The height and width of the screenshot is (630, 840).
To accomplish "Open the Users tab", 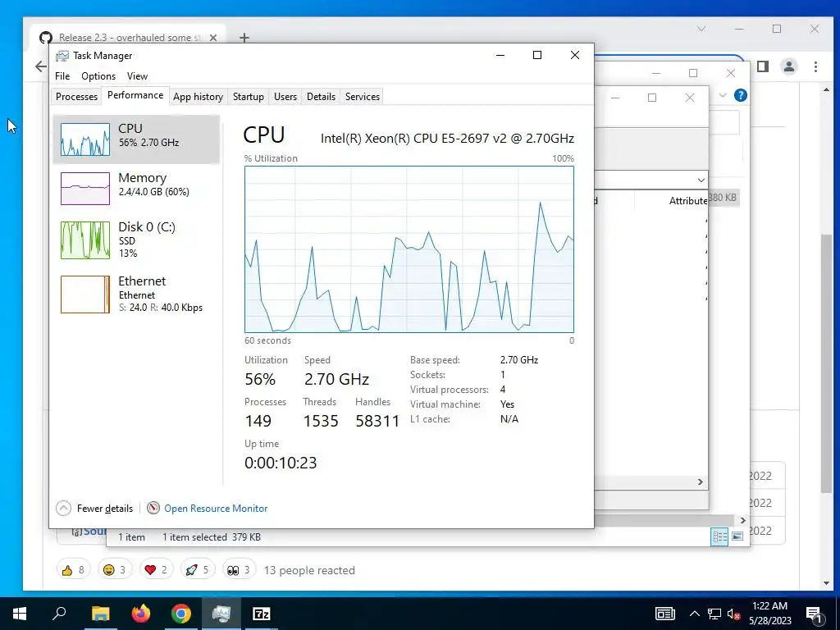I will 285,97.
